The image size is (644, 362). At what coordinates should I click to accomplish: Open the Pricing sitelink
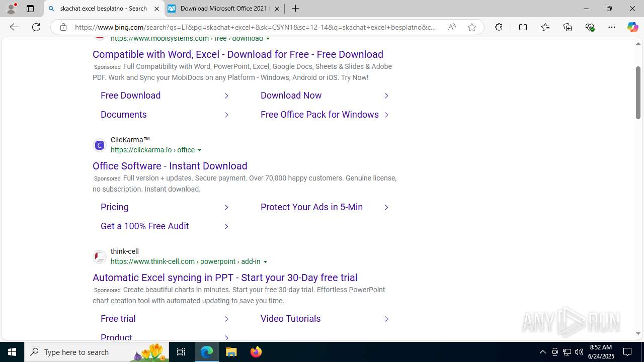coord(115,207)
